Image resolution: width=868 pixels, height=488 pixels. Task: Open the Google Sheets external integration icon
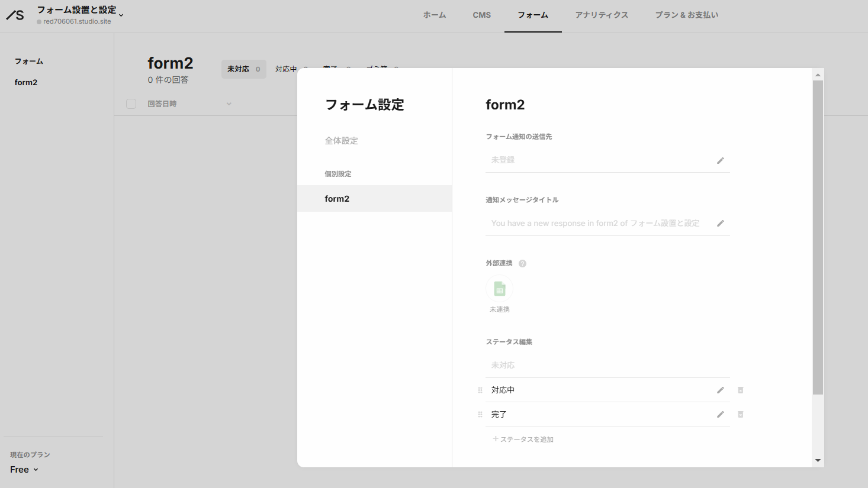click(500, 288)
